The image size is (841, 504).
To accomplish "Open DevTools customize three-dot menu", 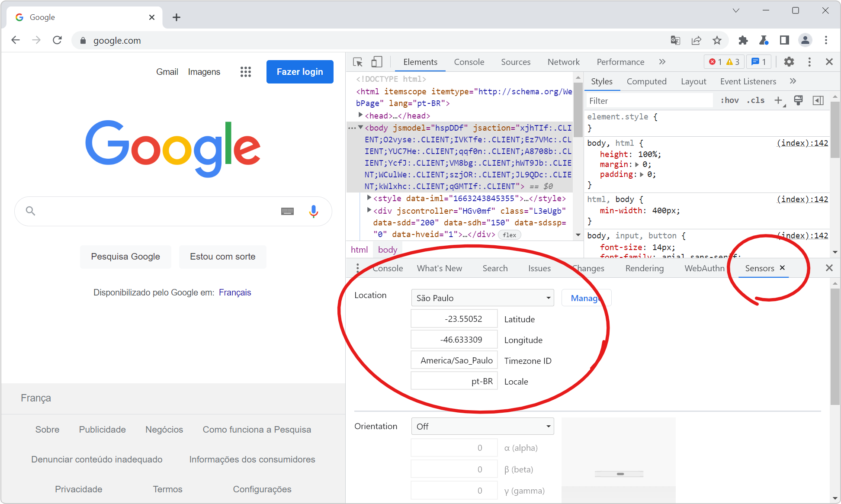I will coord(809,62).
